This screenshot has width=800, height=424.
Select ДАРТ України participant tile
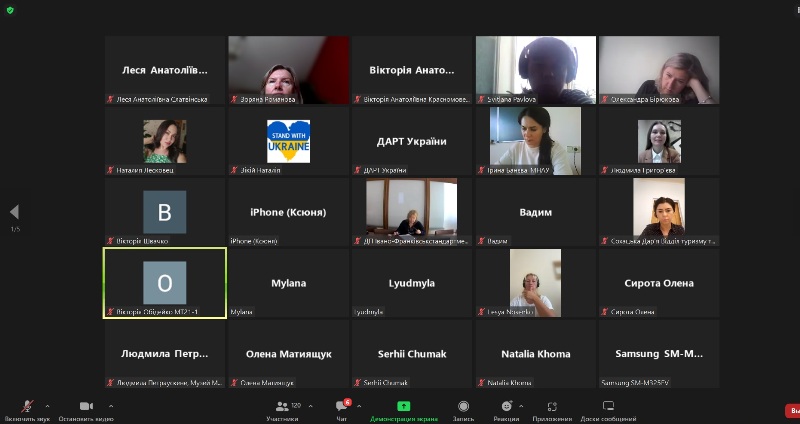[x=412, y=141]
